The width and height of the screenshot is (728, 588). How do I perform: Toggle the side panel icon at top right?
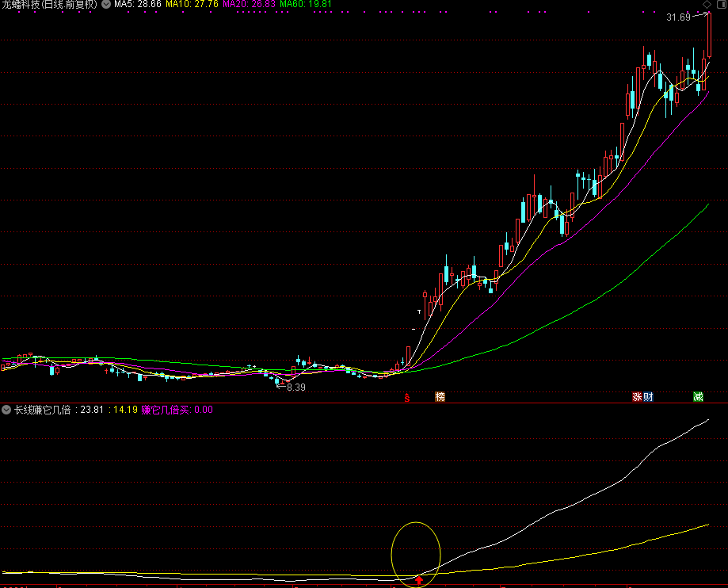[x=722, y=4]
